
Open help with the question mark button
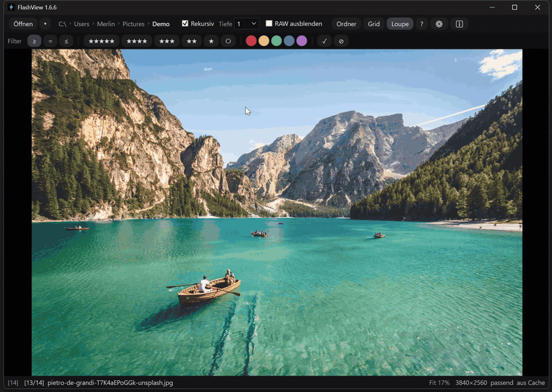pyautogui.click(x=421, y=24)
